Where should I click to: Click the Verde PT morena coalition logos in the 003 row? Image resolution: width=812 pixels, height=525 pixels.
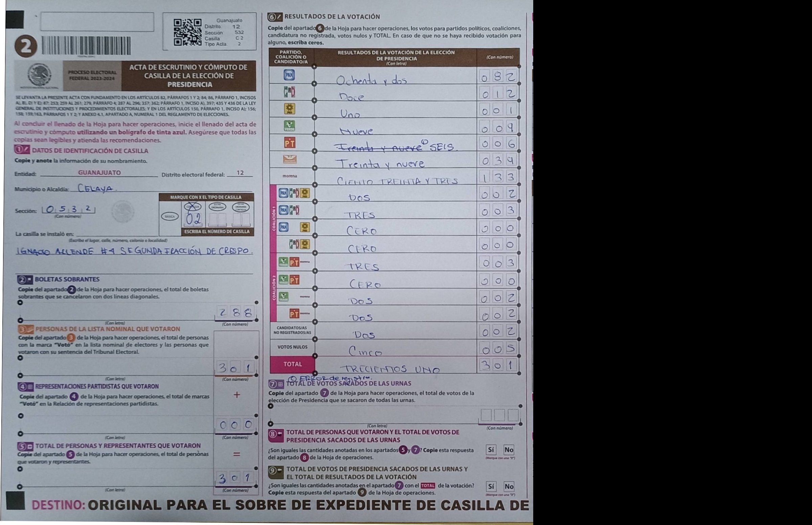pyautogui.click(x=295, y=262)
